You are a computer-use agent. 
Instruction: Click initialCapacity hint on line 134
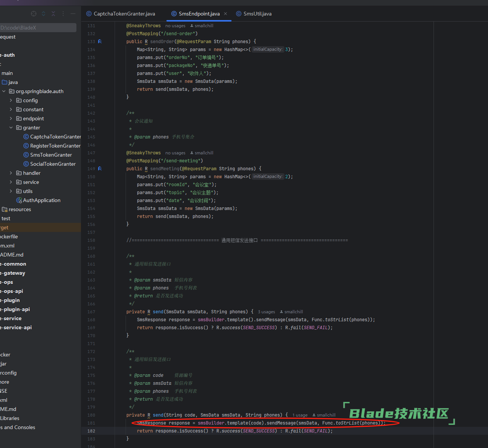tap(268, 50)
